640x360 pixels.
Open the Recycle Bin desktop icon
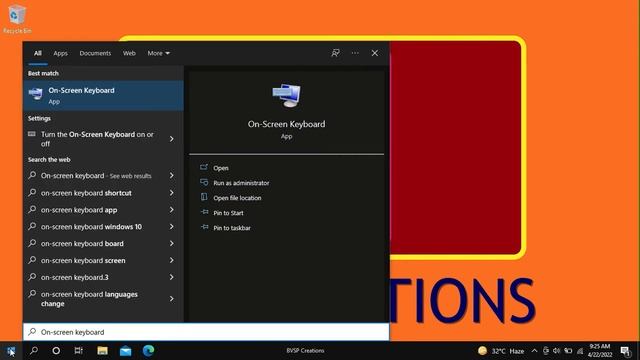pos(17,19)
